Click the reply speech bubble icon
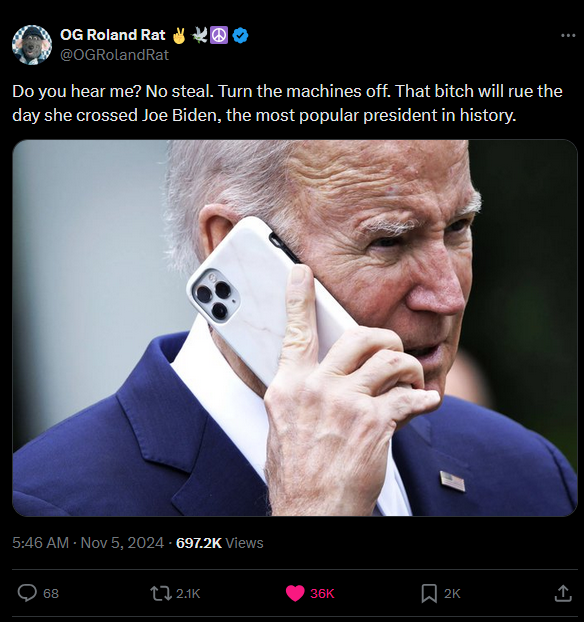 (x=27, y=593)
